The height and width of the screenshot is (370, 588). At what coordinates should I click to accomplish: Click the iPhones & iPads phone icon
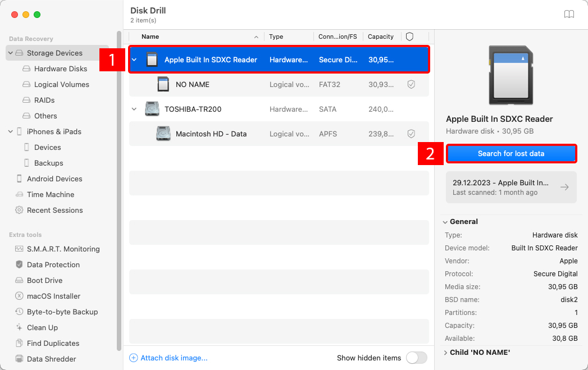(x=19, y=131)
